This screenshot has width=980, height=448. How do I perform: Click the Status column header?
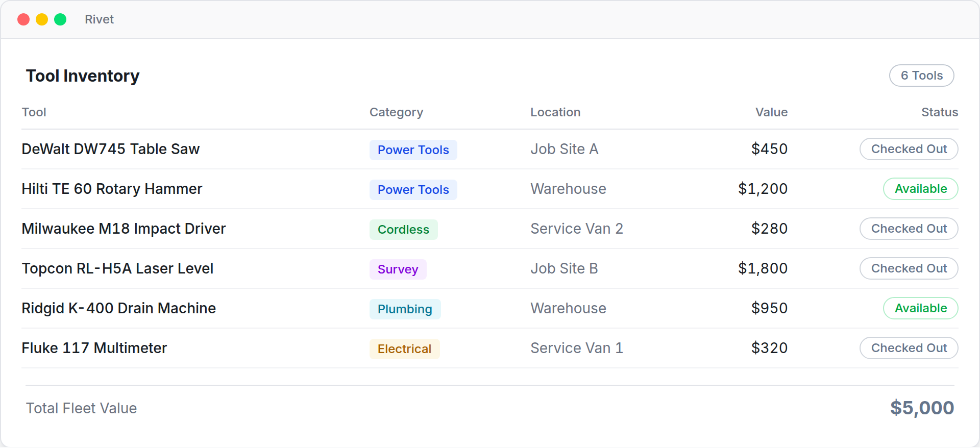pyautogui.click(x=939, y=112)
